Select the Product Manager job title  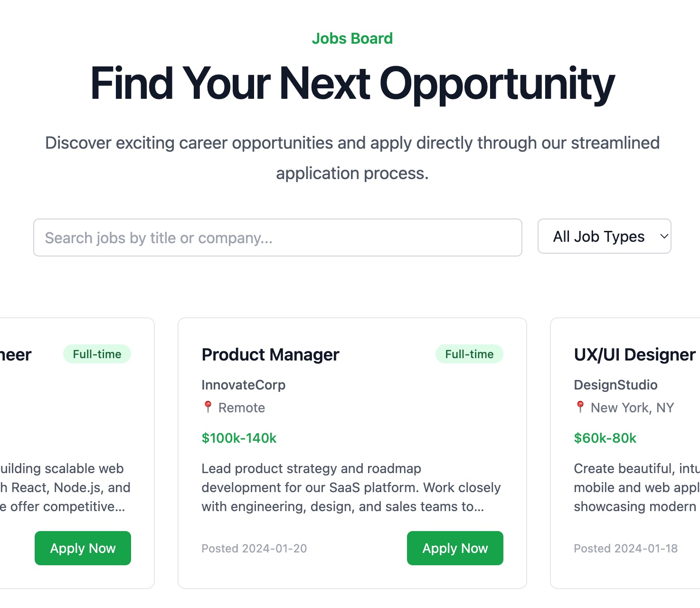(270, 354)
